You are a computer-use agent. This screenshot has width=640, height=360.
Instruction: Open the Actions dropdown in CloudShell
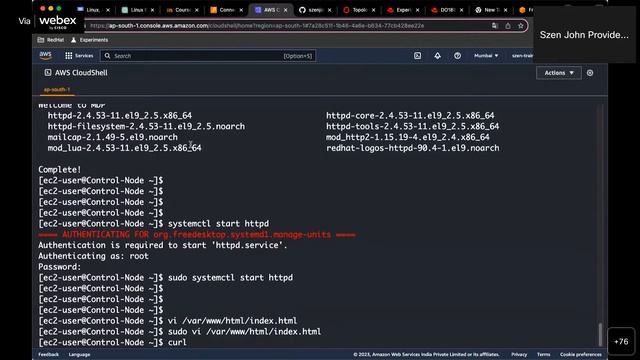(x=559, y=73)
